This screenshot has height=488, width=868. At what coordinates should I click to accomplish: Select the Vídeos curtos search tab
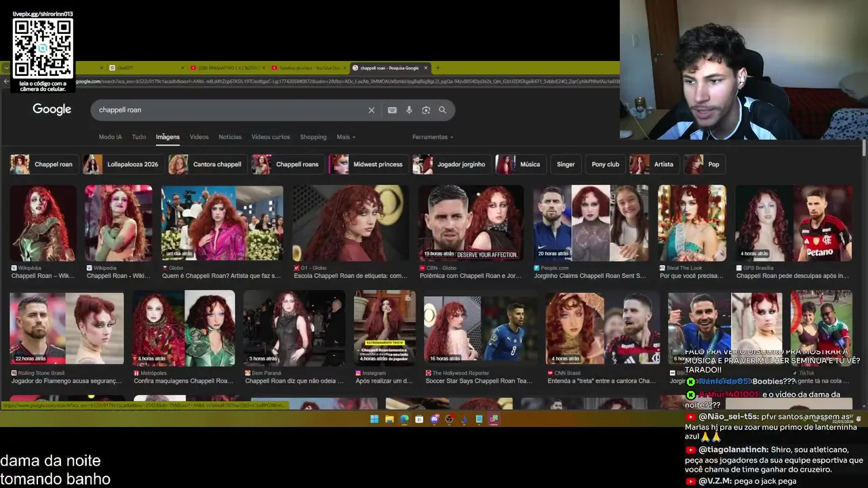point(271,137)
